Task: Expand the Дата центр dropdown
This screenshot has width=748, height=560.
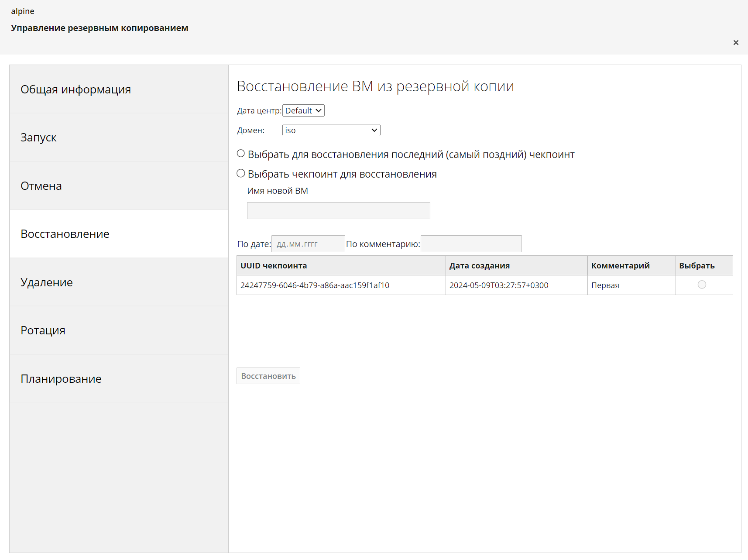Action: (303, 111)
